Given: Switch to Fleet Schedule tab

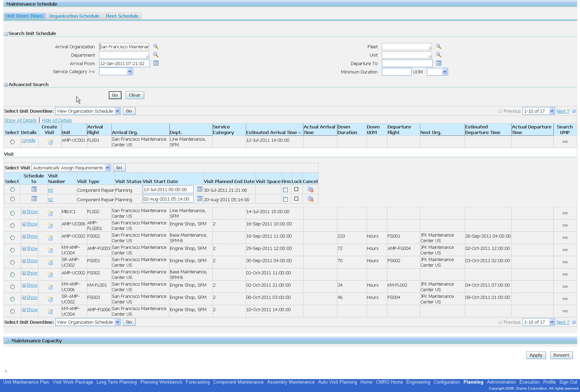Looking at the screenshot, I should [x=122, y=16].
